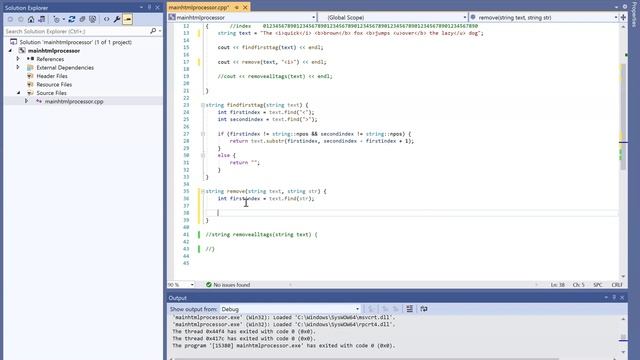640x360 pixels.
Task: Collapse the mainhtmlprocessor project node
Action: point(11,51)
